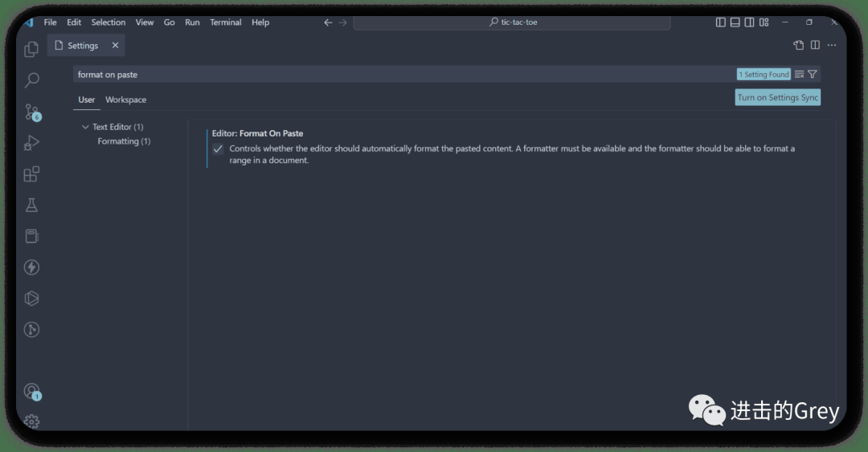Click Turn on Settings Sync button
The height and width of the screenshot is (452, 868).
click(x=778, y=97)
